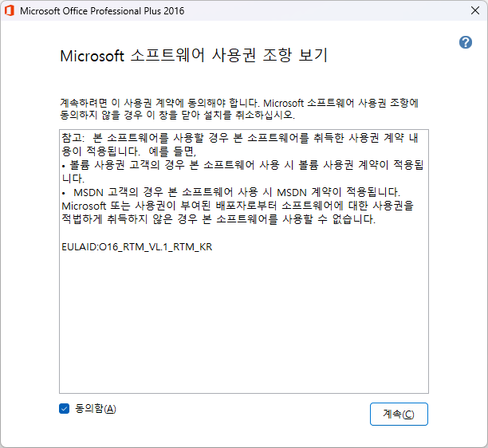
Task: Click the '계속하려면 이 사용권 계약에' instruction text
Action: point(239,103)
